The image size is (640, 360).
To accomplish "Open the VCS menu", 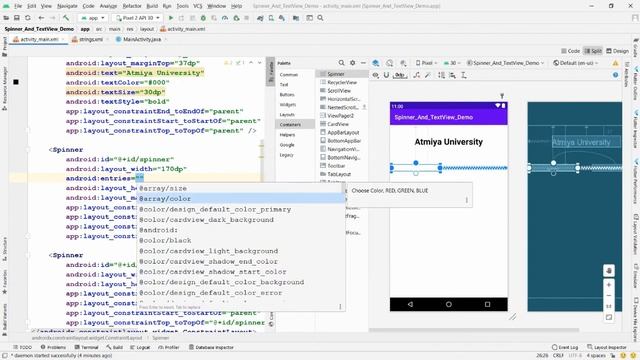I will pyautogui.click(x=198, y=6).
